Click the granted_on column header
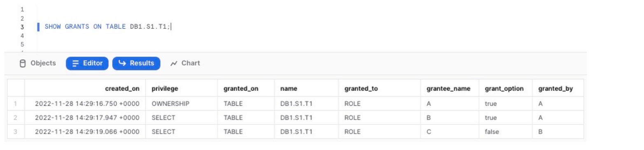Image resolution: width=644 pixels, height=150 pixels. tap(241, 88)
